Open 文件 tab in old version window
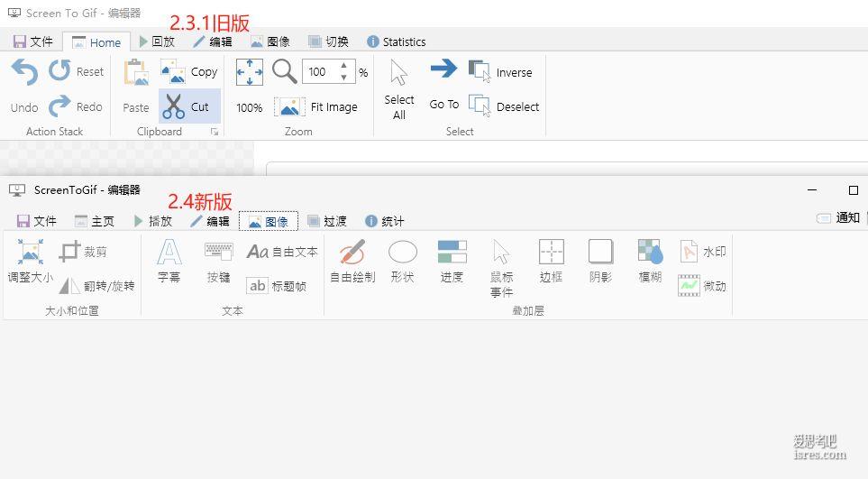 (x=33, y=41)
